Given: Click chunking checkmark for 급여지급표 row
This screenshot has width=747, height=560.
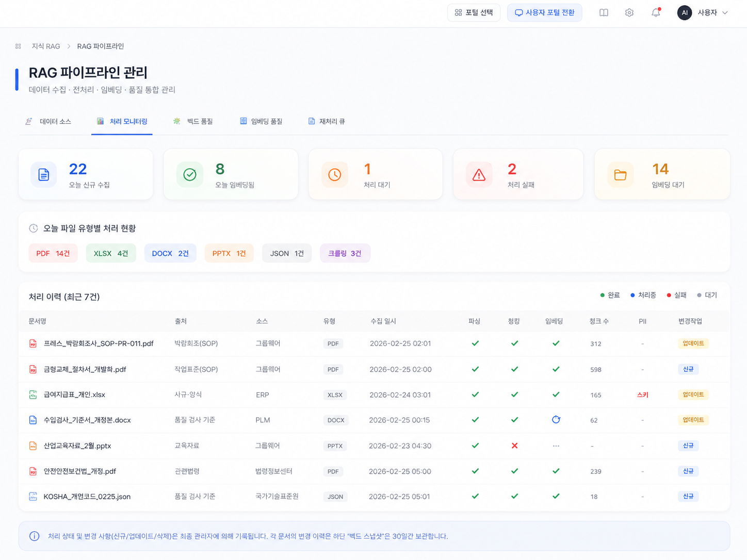Looking at the screenshot, I should [x=514, y=394].
